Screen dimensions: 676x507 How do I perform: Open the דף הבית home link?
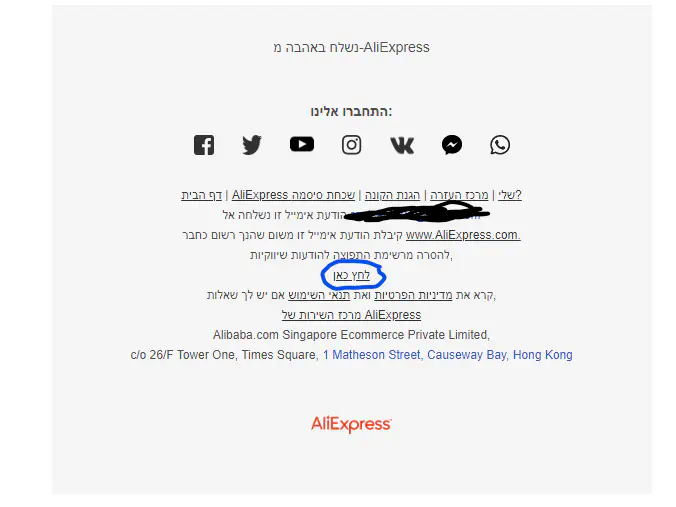pyautogui.click(x=201, y=195)
